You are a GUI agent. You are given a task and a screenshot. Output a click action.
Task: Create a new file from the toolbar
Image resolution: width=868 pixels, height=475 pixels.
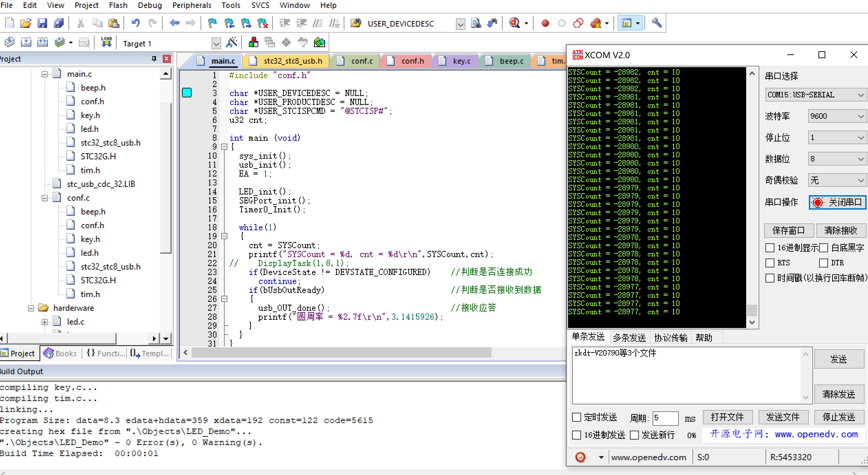10,23
